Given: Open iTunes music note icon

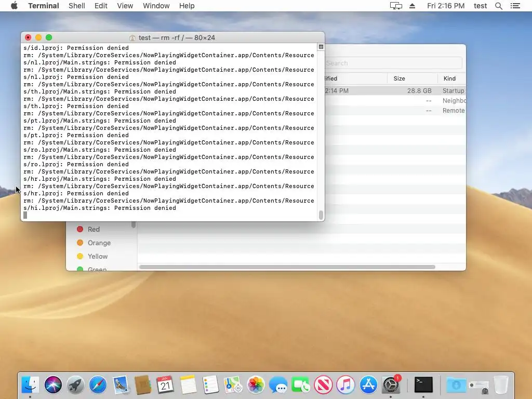Looking at the screenshot, I should (345, 385).
